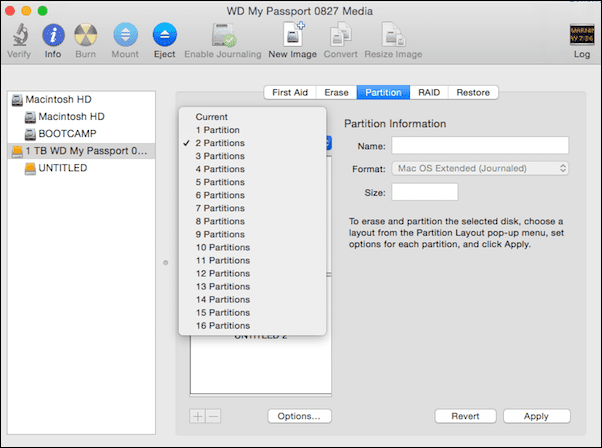Click the Verify microscope icon
602x448 pixels.
point(20,35)
